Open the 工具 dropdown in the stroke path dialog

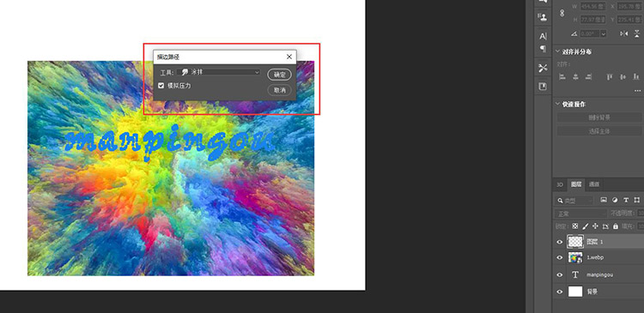click(220, 72)
